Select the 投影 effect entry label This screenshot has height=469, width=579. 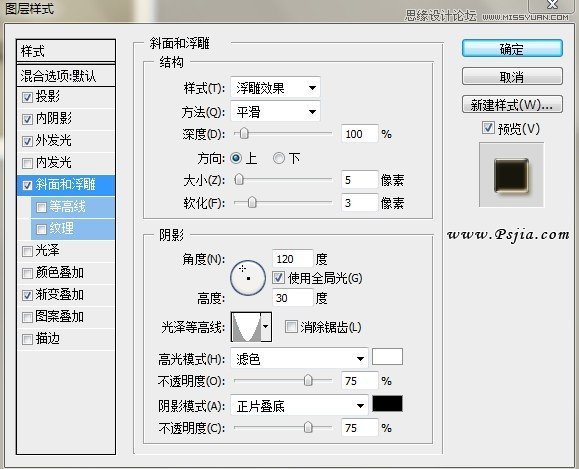click(48, 97)
